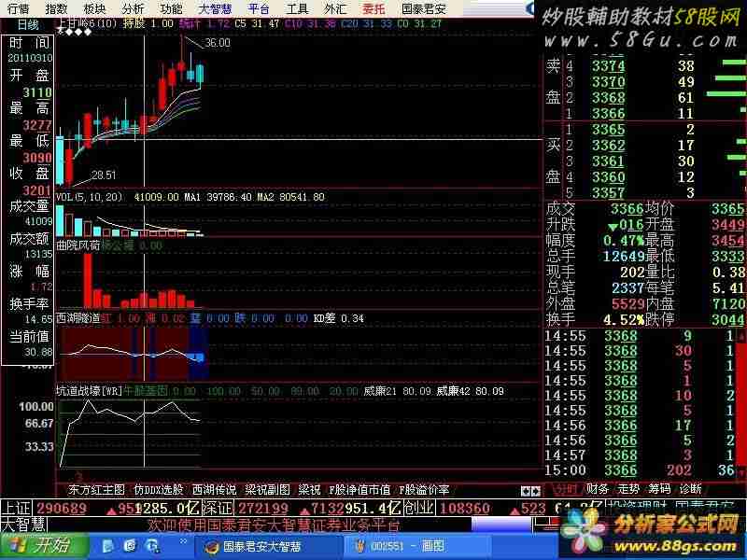Click buy level 2 price 3362
747x560 pixels.
point(609,146)
